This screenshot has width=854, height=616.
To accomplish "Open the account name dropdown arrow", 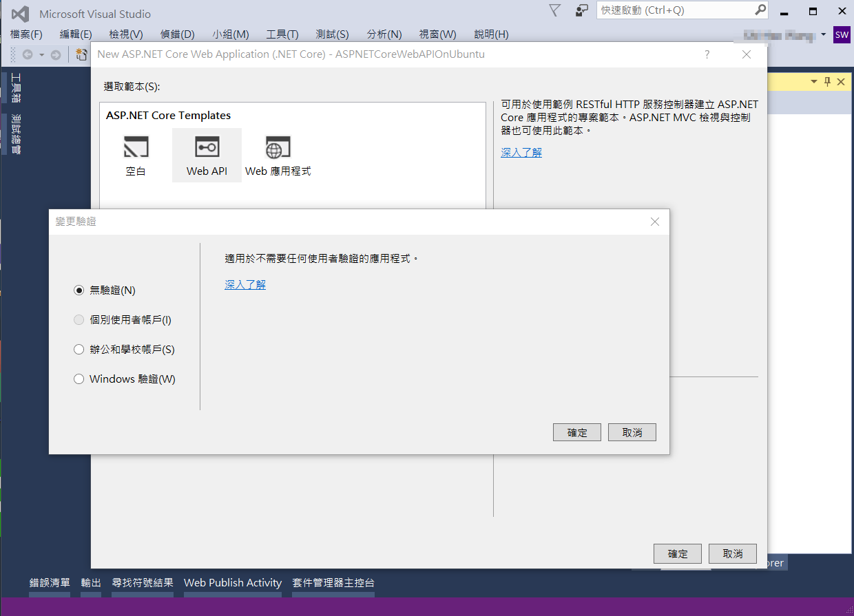I will [x=824, y=34].
